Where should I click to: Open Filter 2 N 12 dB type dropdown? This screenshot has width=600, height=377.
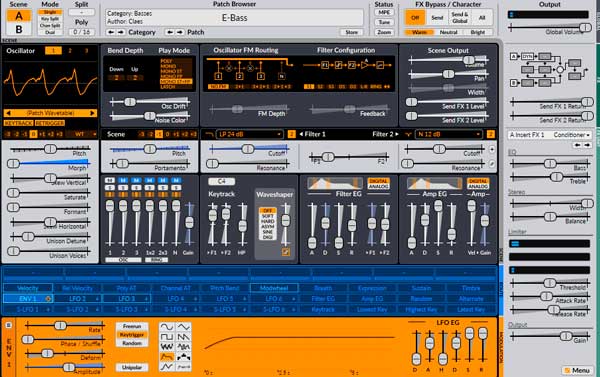coord(449,134)
